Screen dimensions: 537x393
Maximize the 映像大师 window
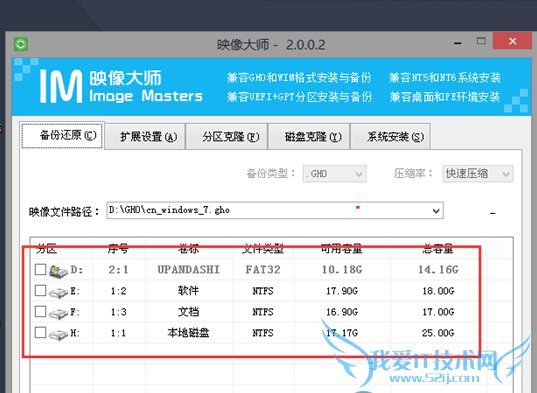pos(481,41)
